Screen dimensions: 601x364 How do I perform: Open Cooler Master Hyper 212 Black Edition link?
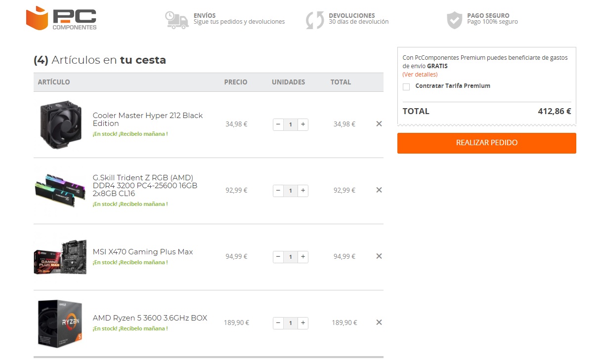(148, 120)
